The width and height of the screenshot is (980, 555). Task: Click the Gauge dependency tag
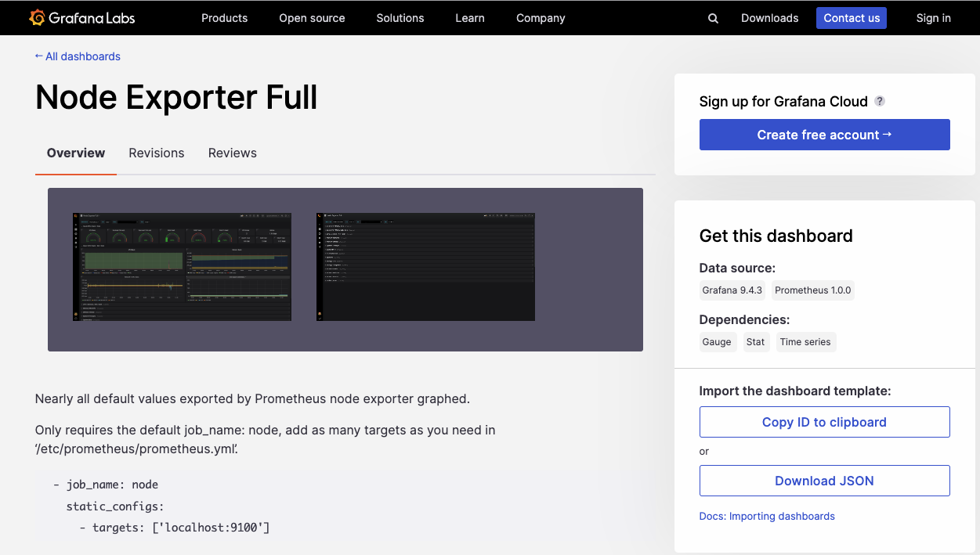pyautogui.click(x=717, y=342)
